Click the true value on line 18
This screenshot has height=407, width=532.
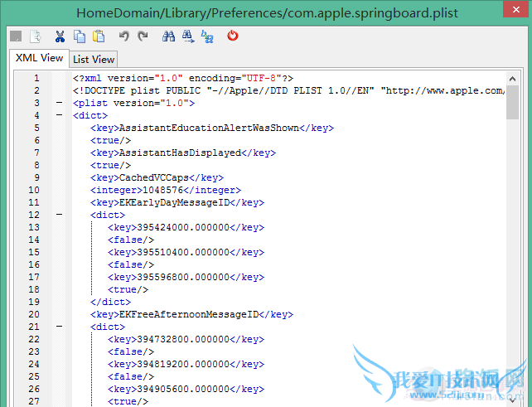click(128, 289)
